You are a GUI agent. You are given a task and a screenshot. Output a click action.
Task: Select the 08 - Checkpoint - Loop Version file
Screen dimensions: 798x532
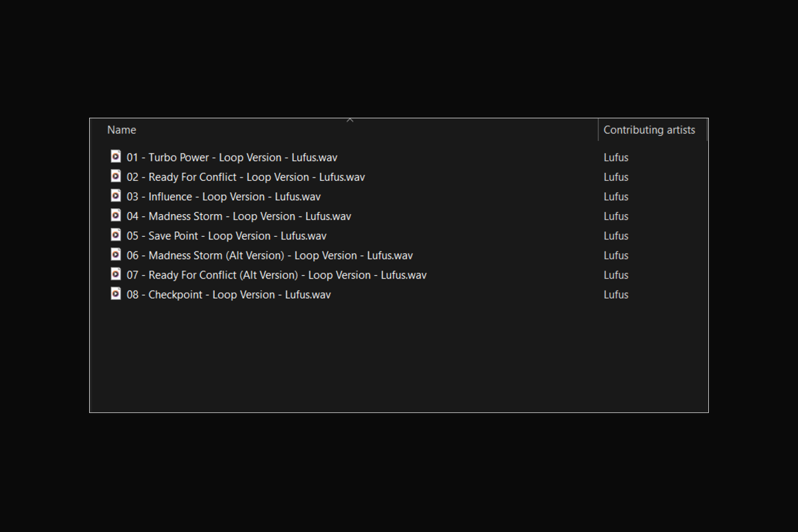229,295
